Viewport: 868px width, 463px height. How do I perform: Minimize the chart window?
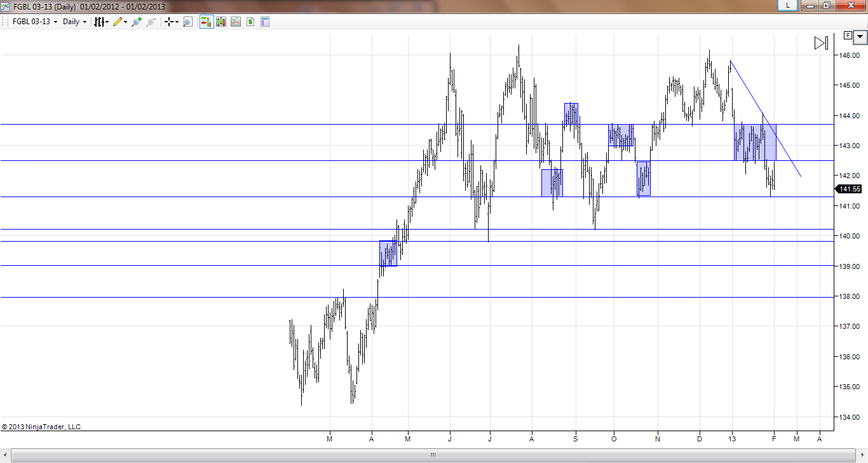[x=809, y=5]
